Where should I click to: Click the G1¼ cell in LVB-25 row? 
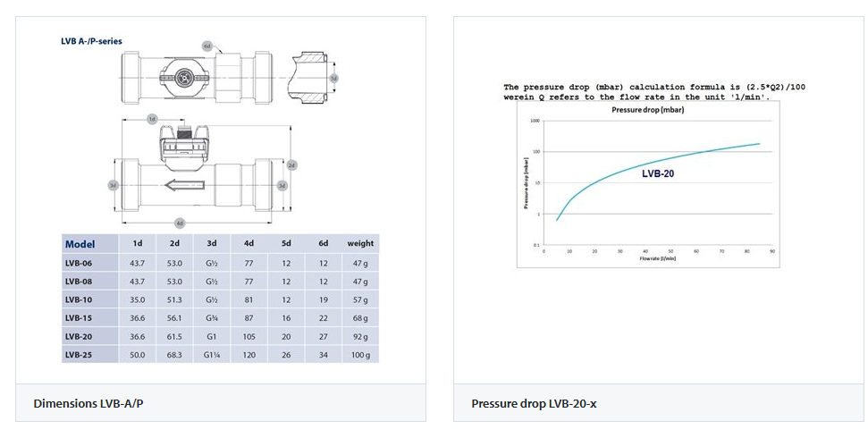pyautogui.click(x=212, y=355)
